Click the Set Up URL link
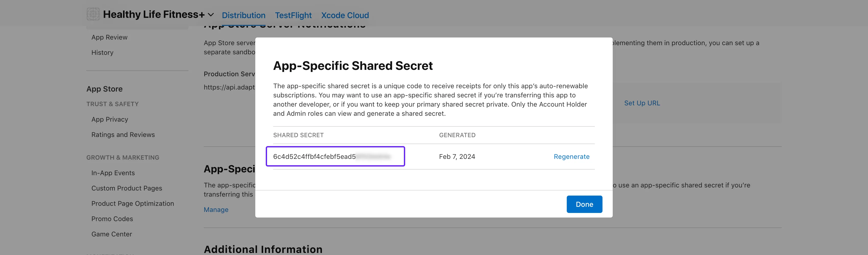Screen dimensions: 868x255 tap(642, 103)
